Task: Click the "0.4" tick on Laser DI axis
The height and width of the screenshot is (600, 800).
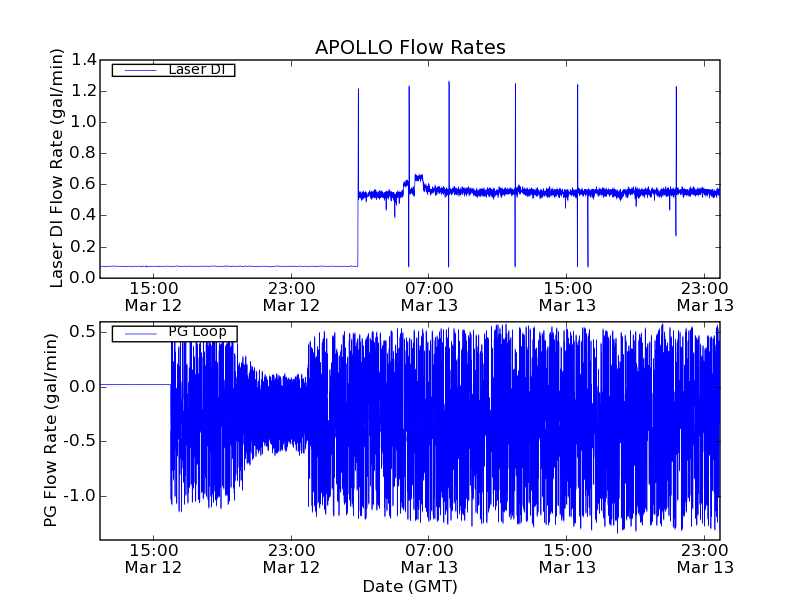Action: 82,216
